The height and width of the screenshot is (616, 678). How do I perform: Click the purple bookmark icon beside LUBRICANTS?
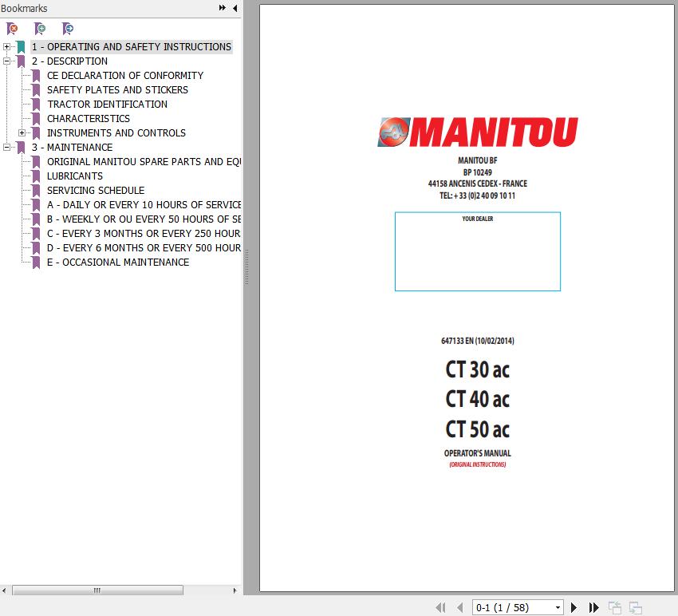pos(37,176)
